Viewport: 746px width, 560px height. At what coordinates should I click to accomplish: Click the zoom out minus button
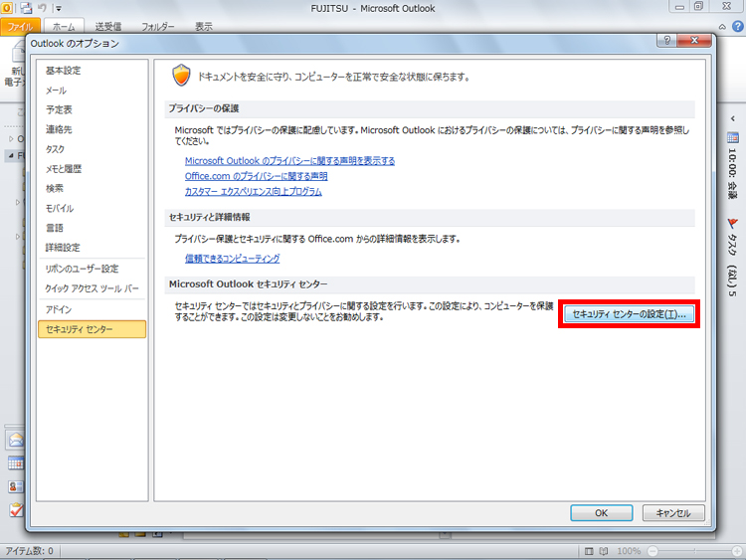click(x=653, y=551)
